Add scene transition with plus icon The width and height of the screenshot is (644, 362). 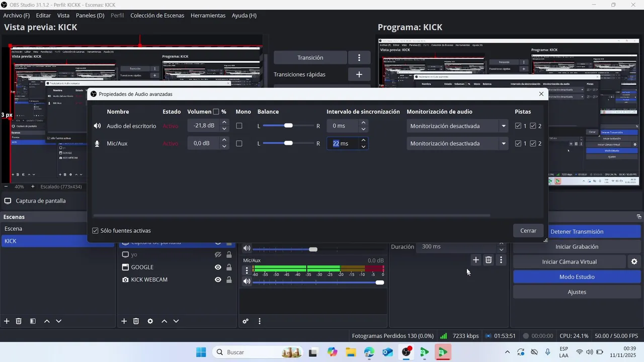475,260
